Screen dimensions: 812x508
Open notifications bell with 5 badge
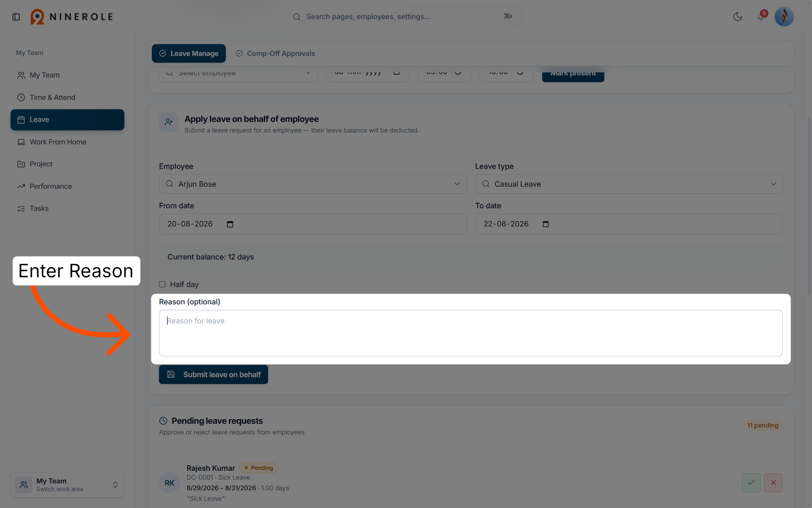(761, 17)
